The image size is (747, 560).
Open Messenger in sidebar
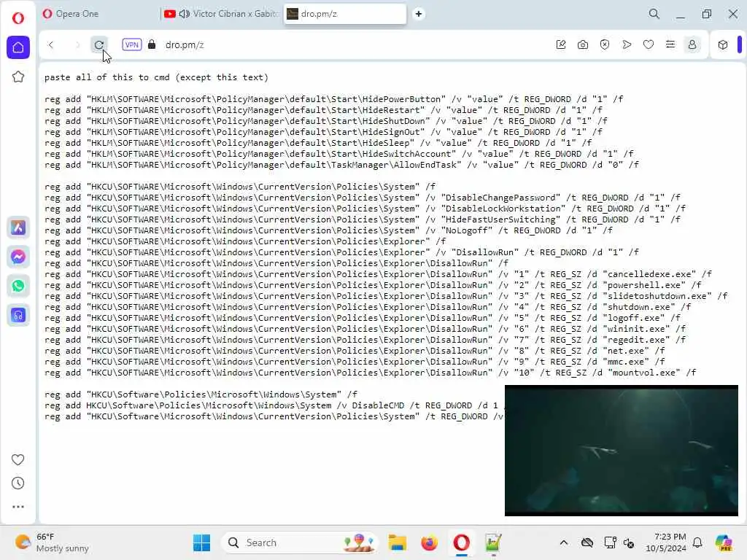[x=18, y=257]
